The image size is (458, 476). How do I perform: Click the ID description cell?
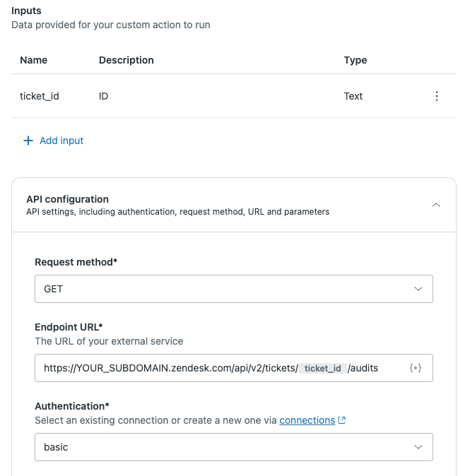pyautogui.click(x=103, y=96)
